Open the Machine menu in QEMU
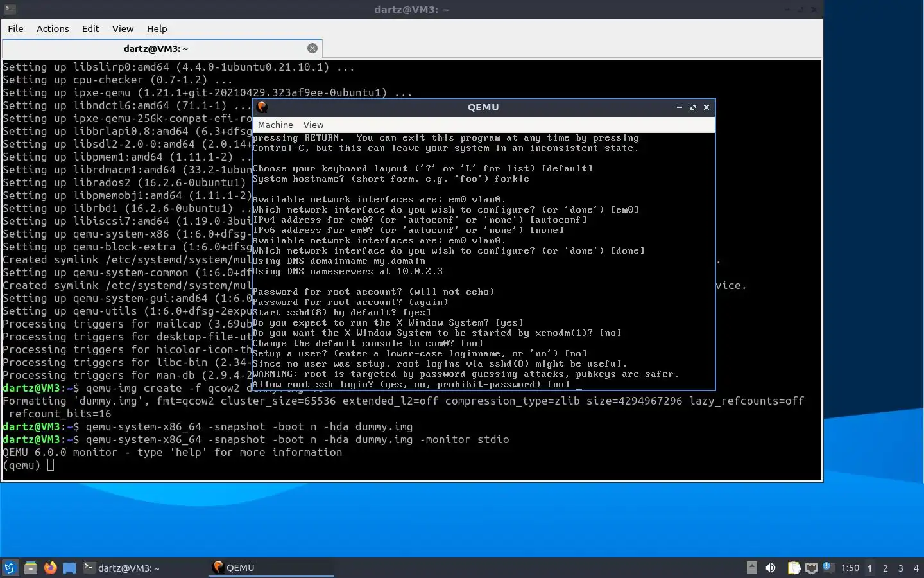 pos(275,125)
